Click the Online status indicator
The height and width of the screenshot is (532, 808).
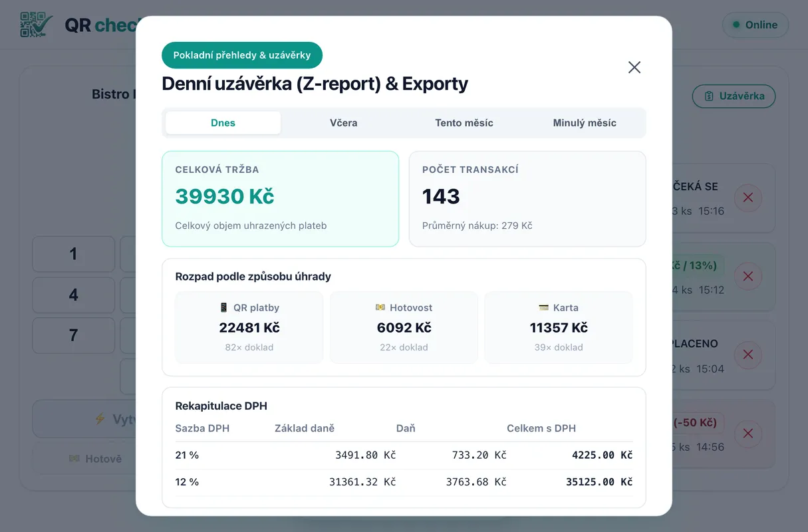point(755,25)
